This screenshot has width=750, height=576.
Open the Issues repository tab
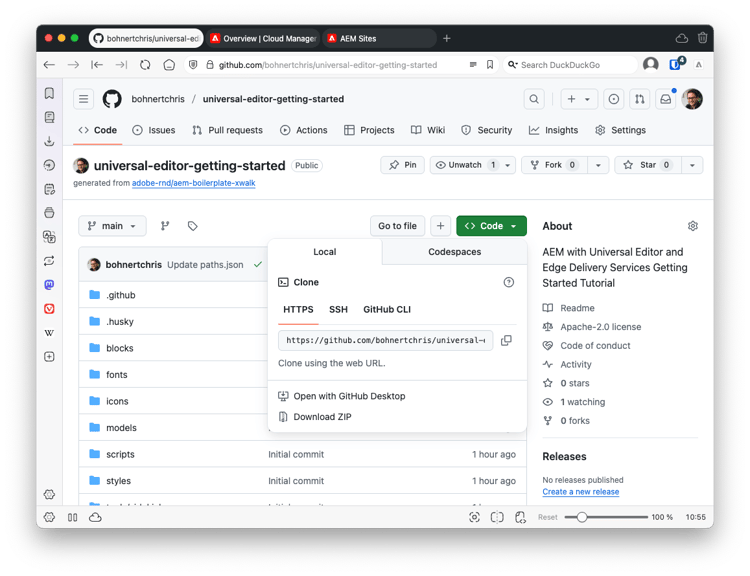154,130
